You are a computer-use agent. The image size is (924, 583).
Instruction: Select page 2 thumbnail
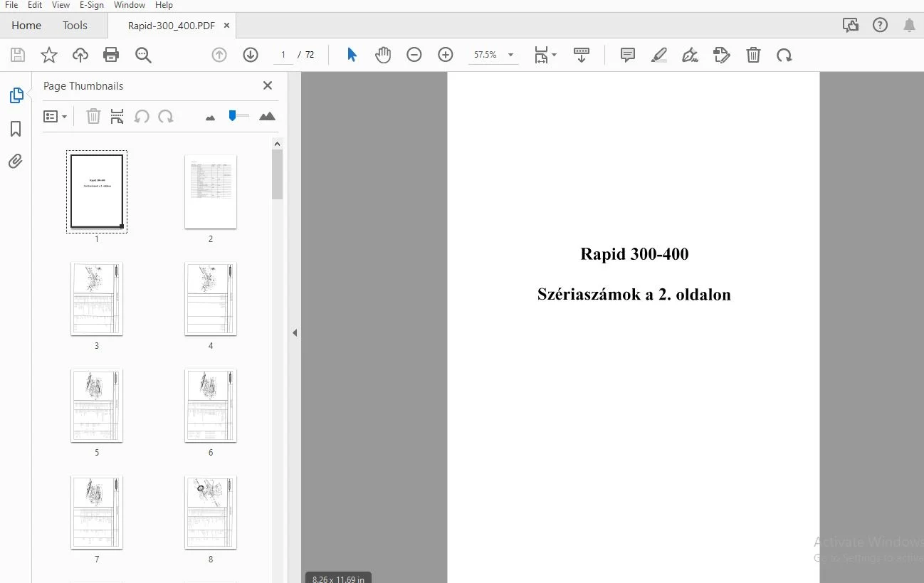(211, 191)
